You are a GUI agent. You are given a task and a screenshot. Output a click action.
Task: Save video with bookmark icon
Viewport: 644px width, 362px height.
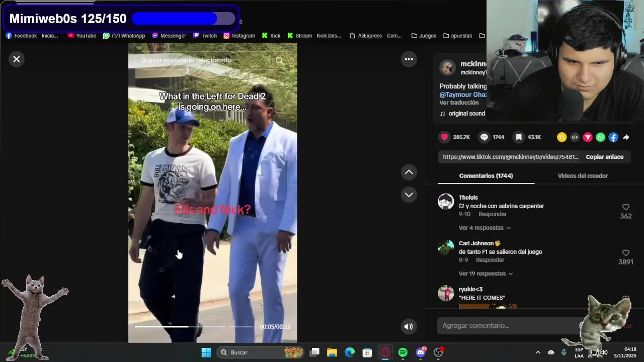tap(519, 137)
